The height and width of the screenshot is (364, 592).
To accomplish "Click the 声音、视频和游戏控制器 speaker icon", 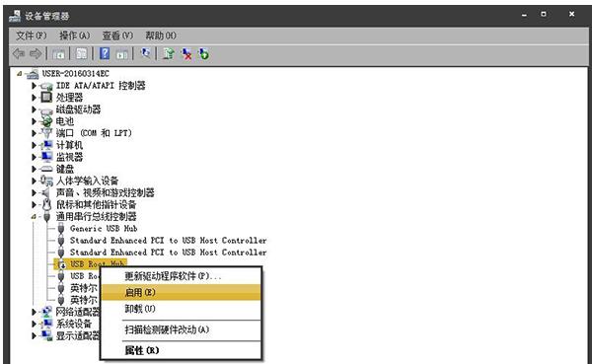I will [46, 192].
